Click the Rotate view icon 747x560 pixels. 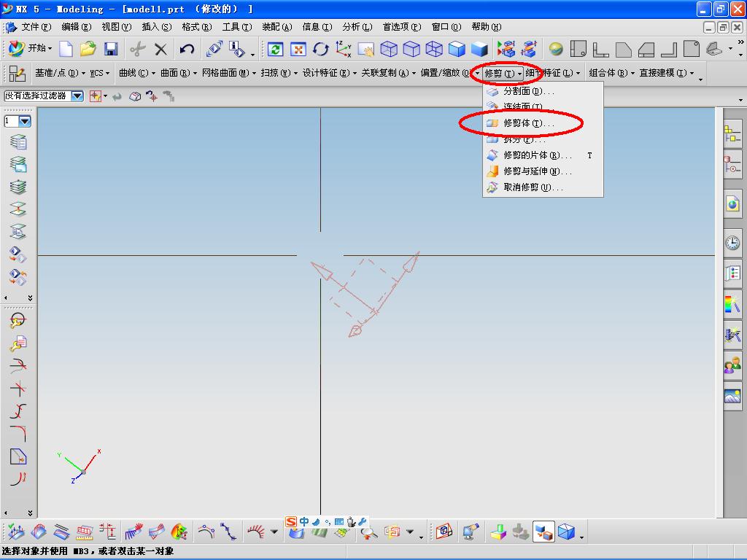point(321,49)
